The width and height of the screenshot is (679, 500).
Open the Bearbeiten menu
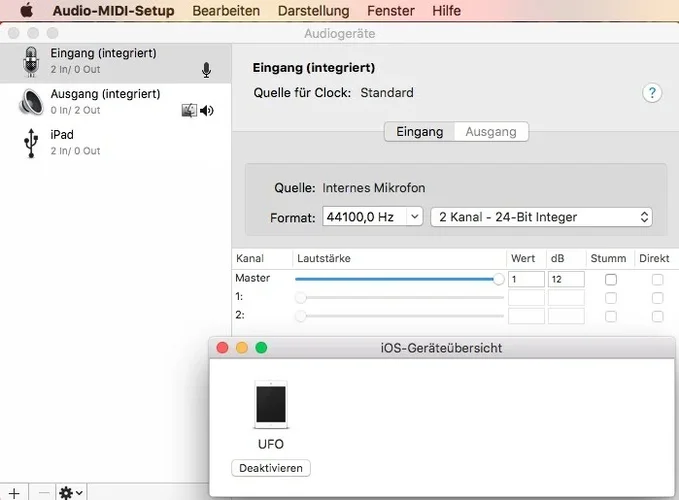[226, 10]
